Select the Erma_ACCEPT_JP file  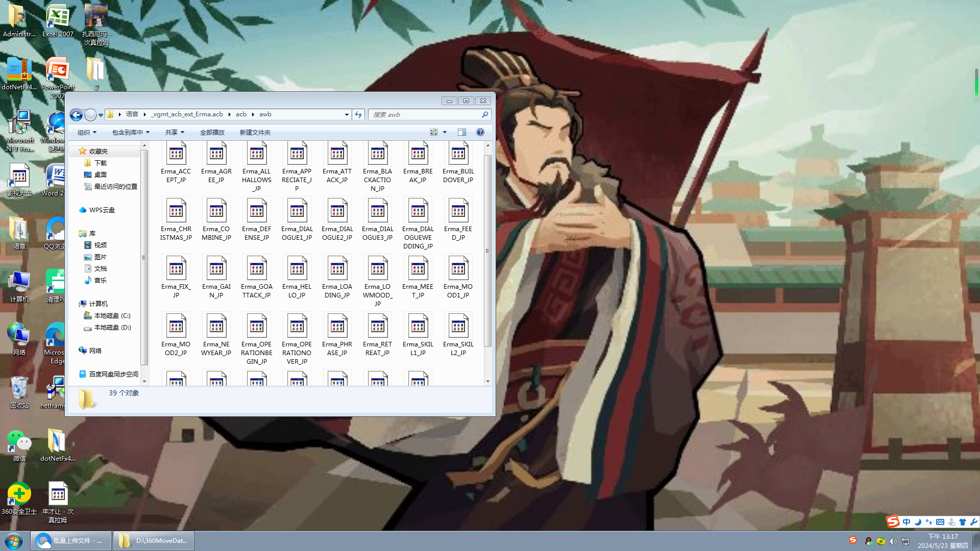pos(176,163)
